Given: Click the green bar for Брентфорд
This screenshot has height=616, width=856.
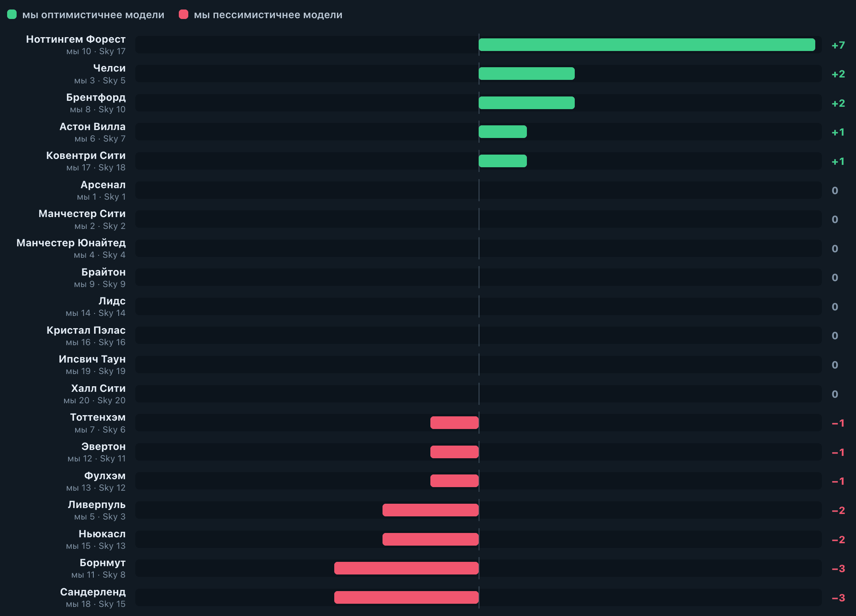Looking at the screenshot, I should (x=526, y=103).
